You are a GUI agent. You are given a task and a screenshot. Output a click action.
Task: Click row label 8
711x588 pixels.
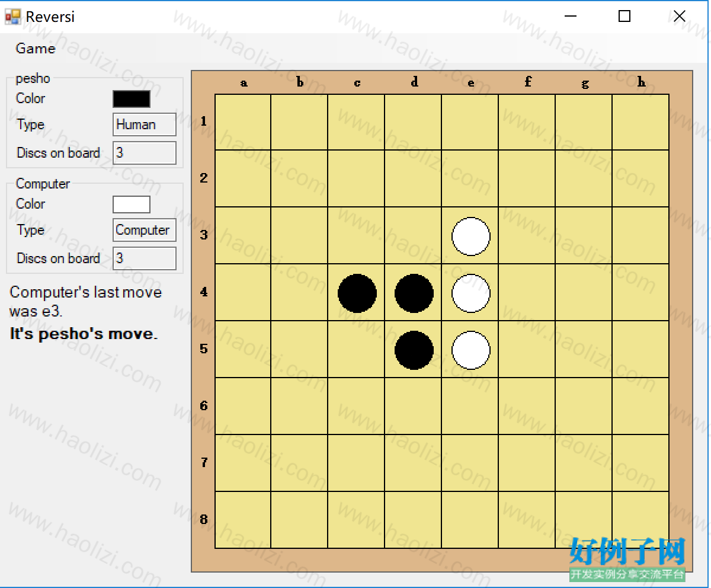point(204,519)
